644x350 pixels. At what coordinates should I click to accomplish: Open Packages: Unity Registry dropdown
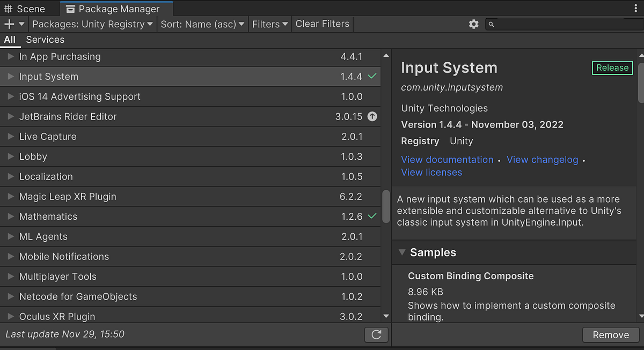[x=93, y=24]
